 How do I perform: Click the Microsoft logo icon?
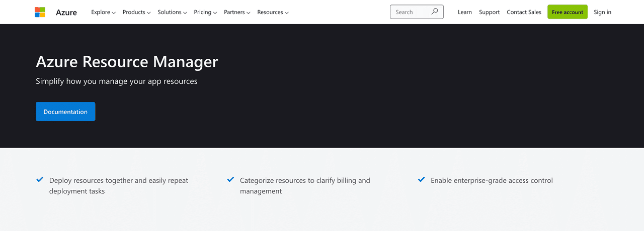coord(40,12)
